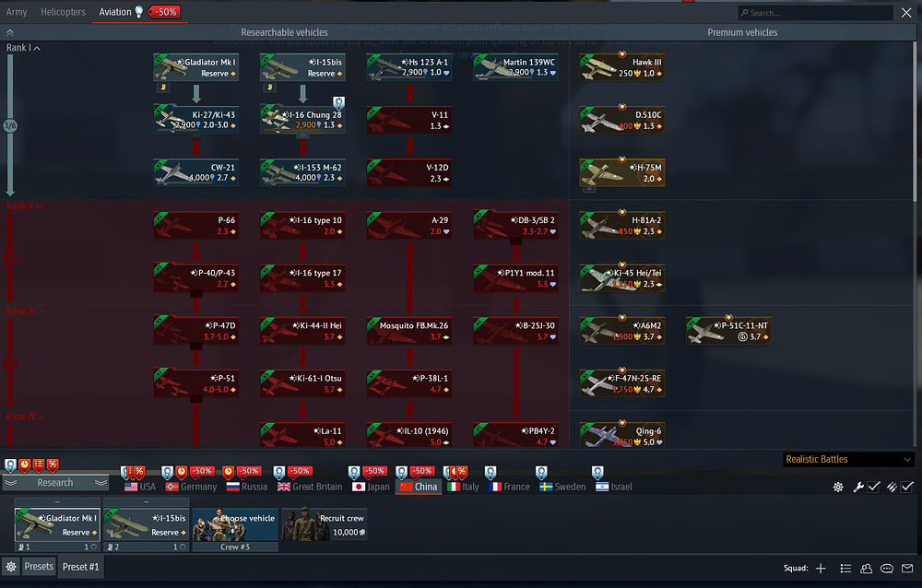922x588 pixels.
Task: Select the I-153 M-62 vehicle card
Action: coord(302,172)
